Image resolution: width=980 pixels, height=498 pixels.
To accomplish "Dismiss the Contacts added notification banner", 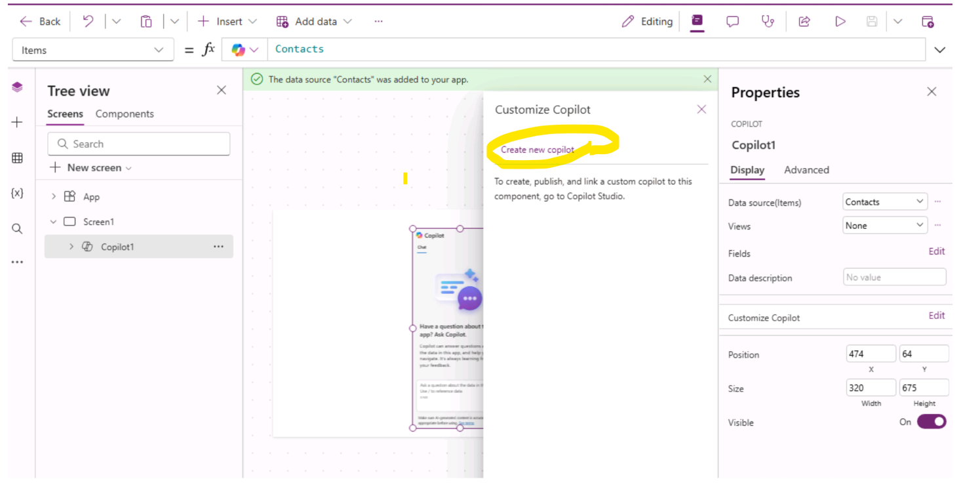I will pos(707,79).
